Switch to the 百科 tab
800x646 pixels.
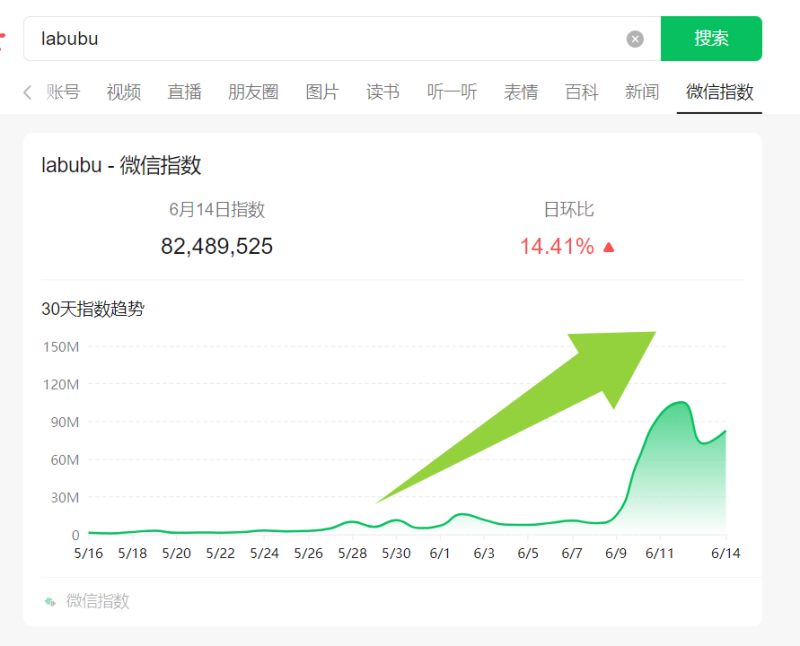pyautogui.click(x=581, y=91)
